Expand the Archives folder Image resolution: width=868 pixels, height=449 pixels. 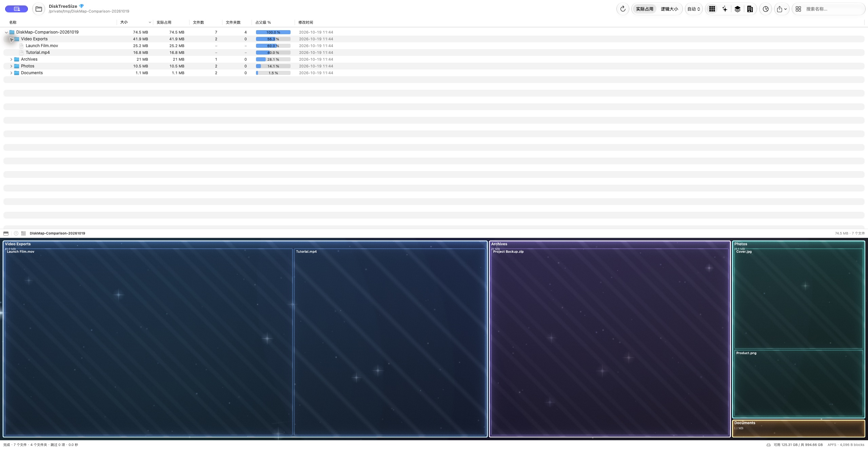pyautogui.click(x=11, y=59)
